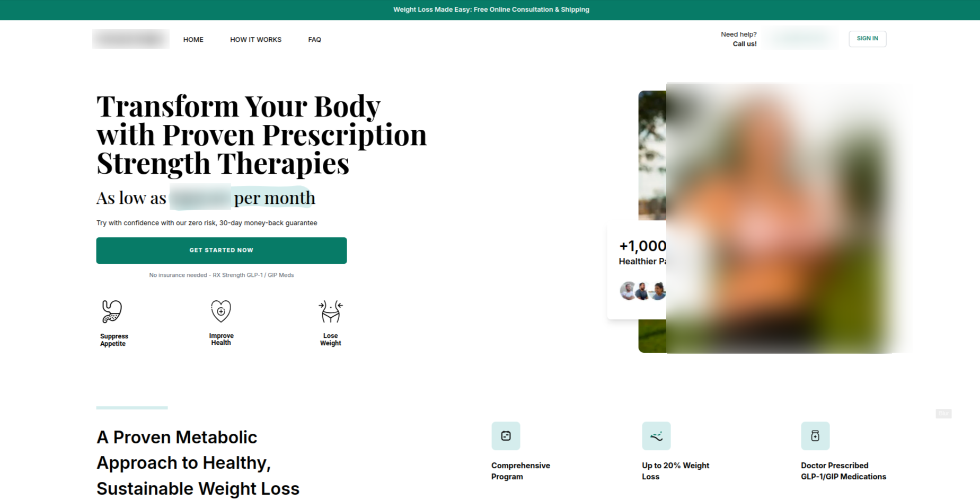Viewport: 980px width, 501px height.
Task: Click the top green promotional banner text
Action: click(491, 10)
